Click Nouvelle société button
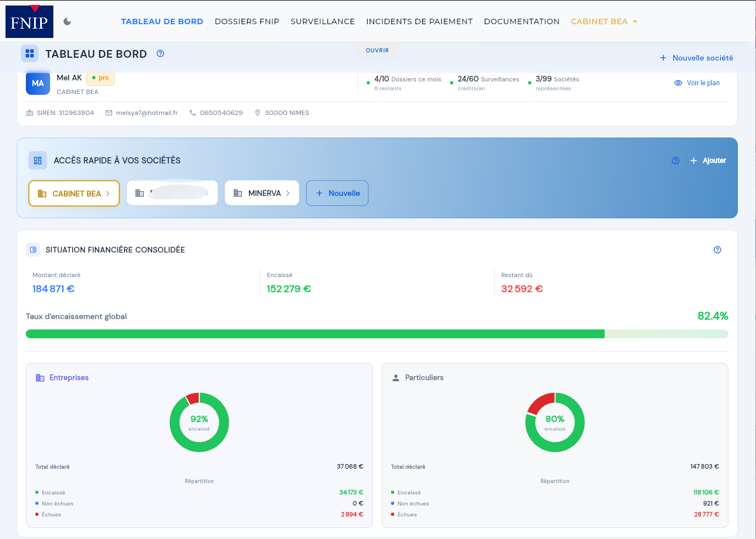The width and height of the screenshot is (756, 539). click(697, 58)
